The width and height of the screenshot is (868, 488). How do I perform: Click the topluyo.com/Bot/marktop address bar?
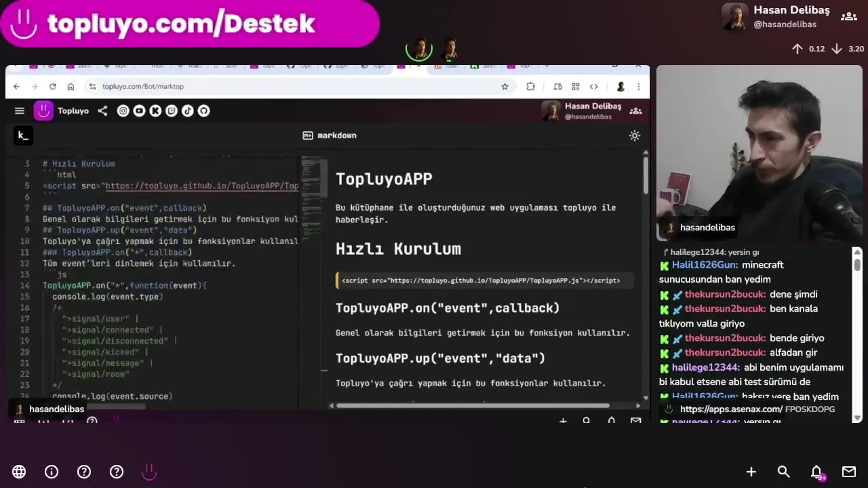(x=298, y=86)
